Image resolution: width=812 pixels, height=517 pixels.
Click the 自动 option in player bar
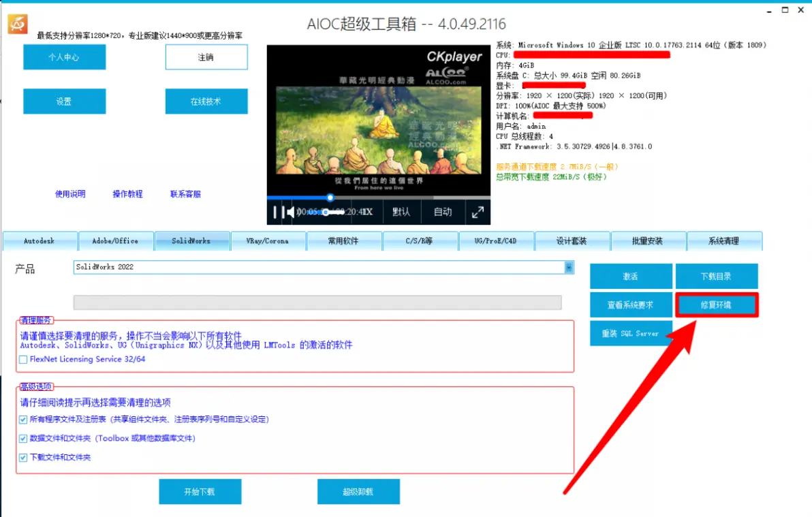[443, 212]
